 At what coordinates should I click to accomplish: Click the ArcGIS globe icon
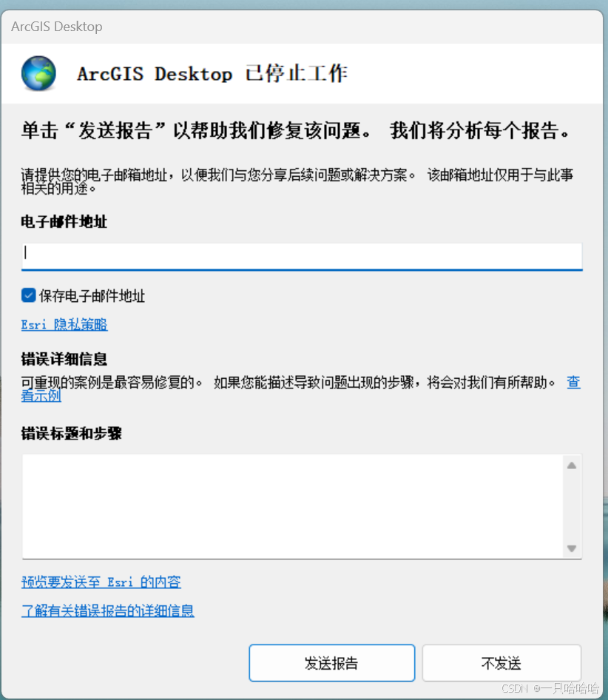coord(38,73)
